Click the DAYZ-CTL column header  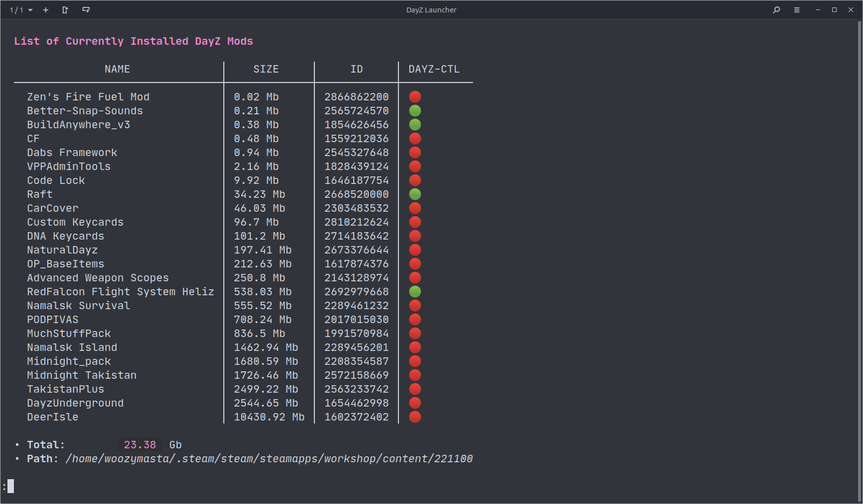click(x=434, y=69)
